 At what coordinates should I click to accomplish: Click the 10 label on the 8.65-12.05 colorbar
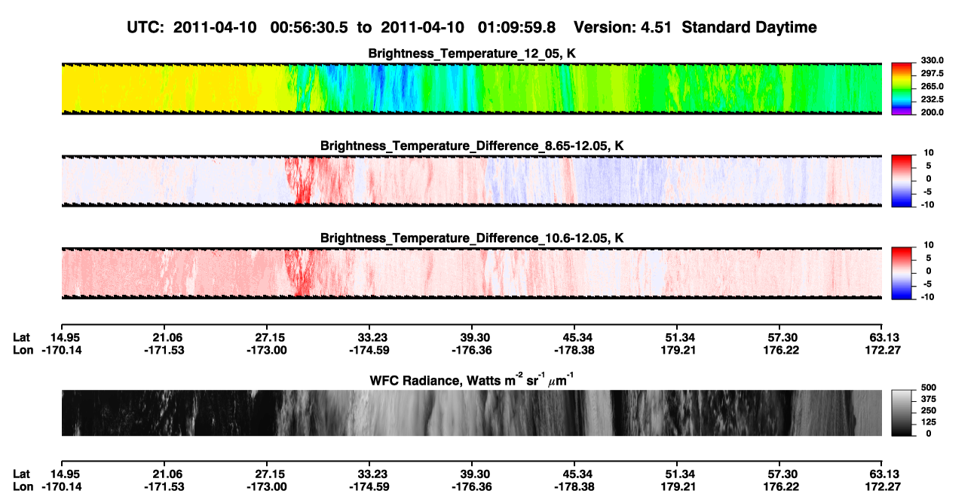point(927,152)
